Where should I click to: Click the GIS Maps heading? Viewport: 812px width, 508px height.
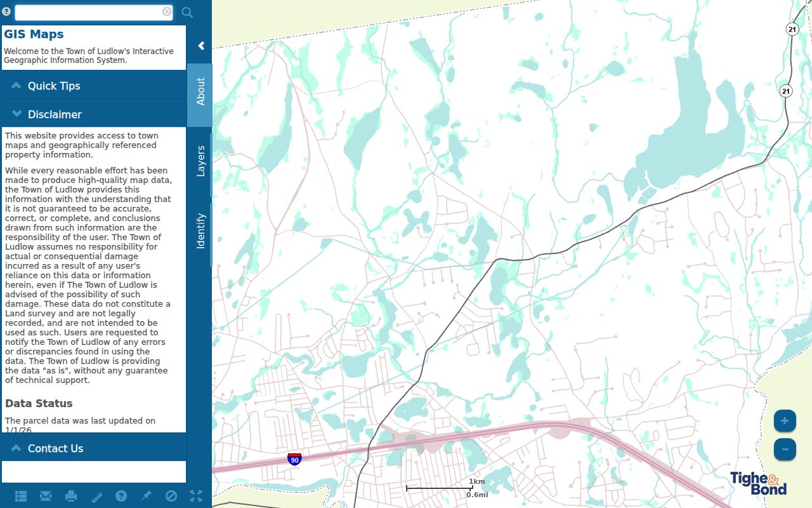tap(34, 34)
